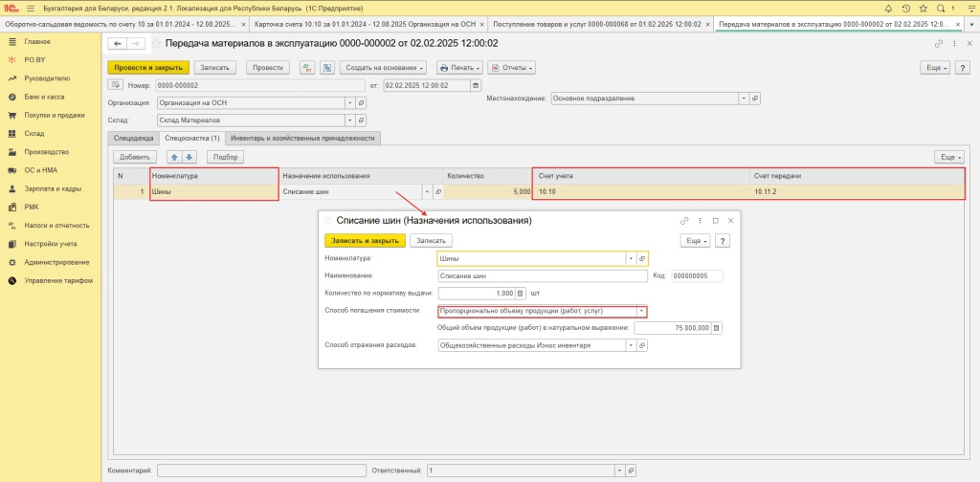Image resolution: width=980 pixels, height=482 pixels.
Task: Favorite the Списание шин dialog with star
Action: 329,220
